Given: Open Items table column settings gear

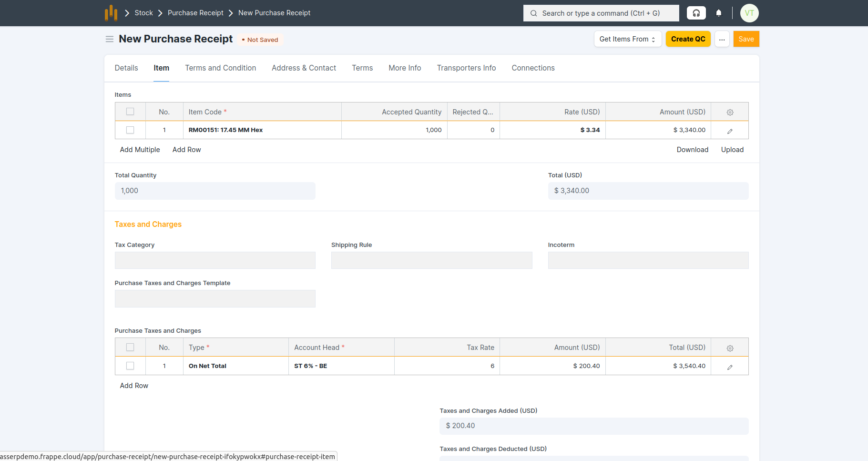Looking at the screenshot, I should tap(730, 112).
